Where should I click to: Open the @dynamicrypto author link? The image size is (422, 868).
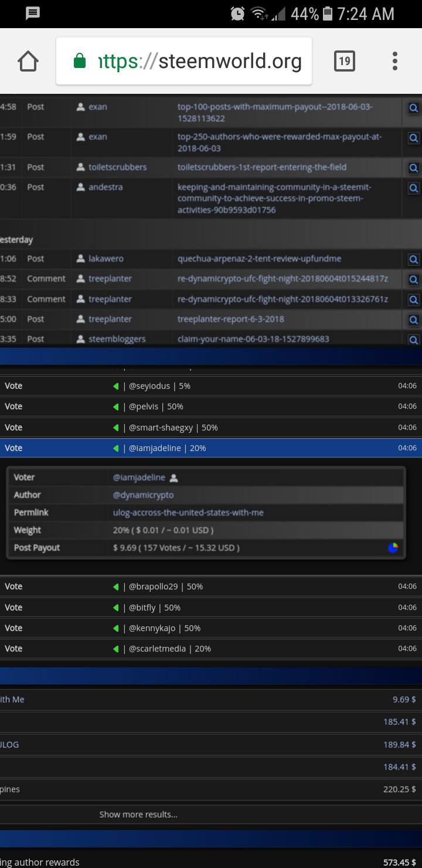pyautogui.click(x=143, y=495)
